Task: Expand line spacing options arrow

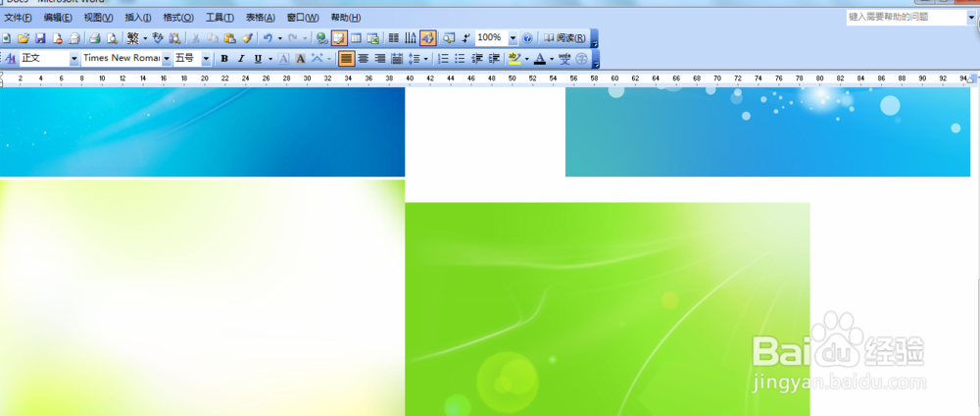Action: tap(425, 59)
